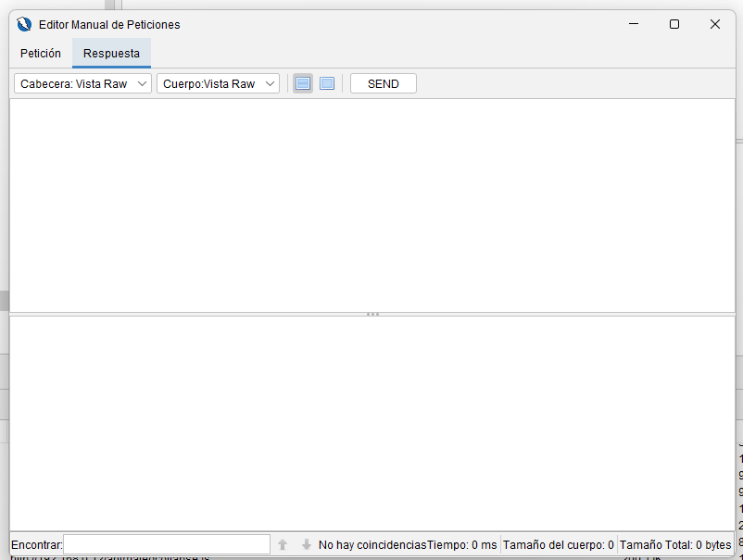This screenshot has height=560, width=743.
Task: Click inside the response header text area
Action: (372, 204)
